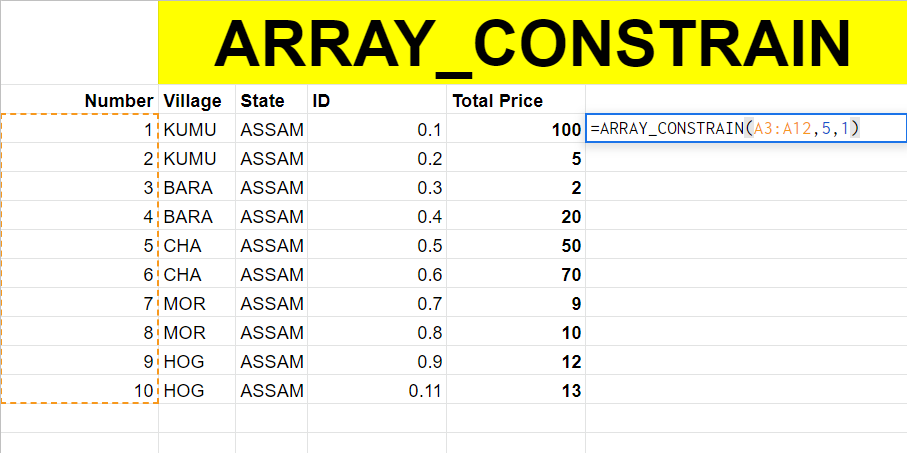Viewport: 907px width, 453px height.
Task: Select Number column cell with value 1
Action: 79,128
